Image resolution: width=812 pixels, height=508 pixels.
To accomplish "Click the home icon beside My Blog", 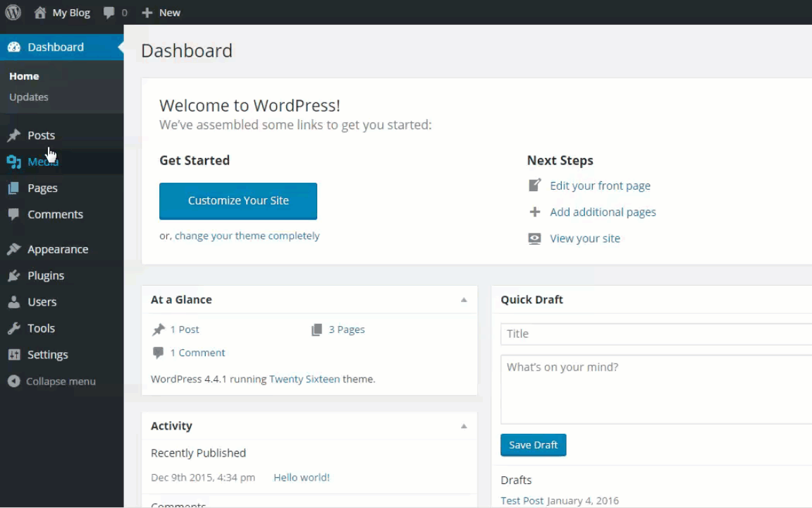I will click(40, 13).
